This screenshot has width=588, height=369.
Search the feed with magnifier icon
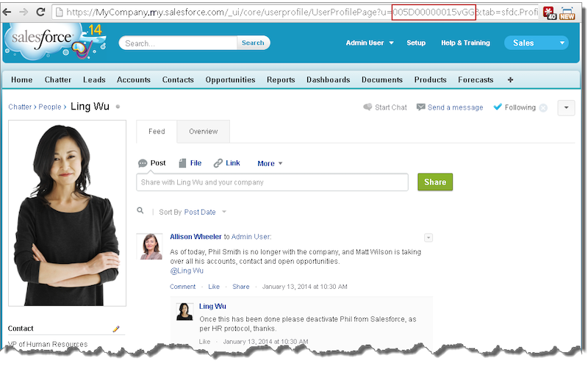tap(140, 211)
